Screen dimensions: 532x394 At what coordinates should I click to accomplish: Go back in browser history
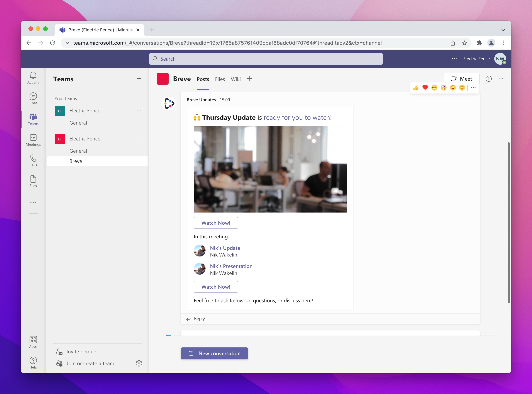29,43
